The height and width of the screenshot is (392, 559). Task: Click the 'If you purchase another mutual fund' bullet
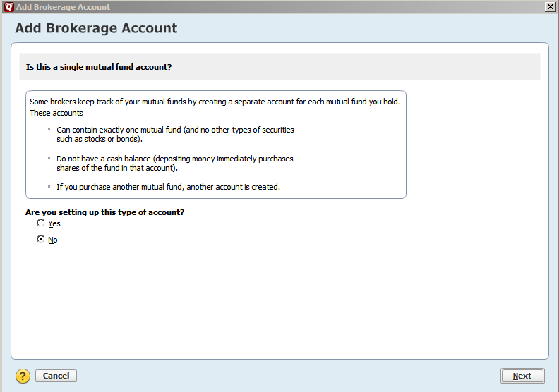coord(168,187)
